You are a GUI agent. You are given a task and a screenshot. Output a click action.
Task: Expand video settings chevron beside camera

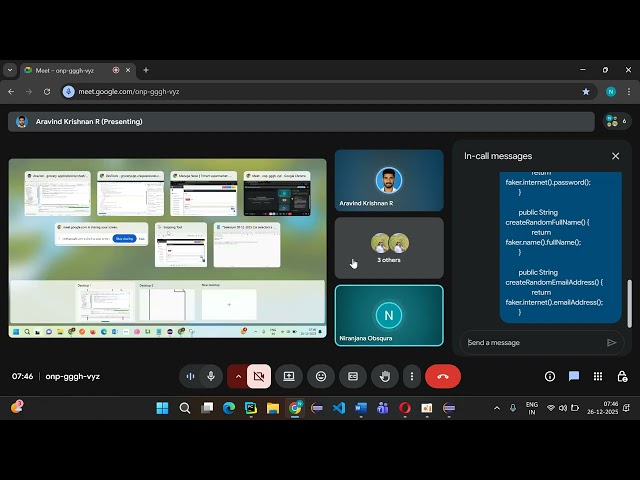[x=238, y=376]
